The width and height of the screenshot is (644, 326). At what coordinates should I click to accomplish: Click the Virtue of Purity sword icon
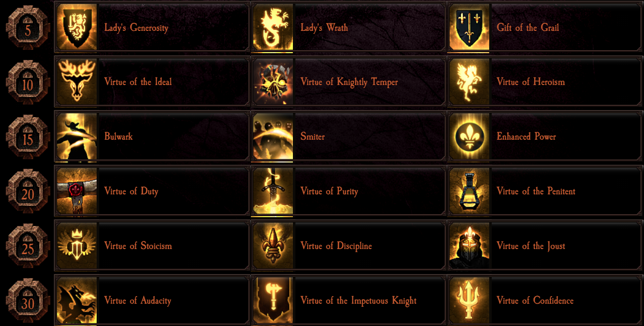[273, 191]
